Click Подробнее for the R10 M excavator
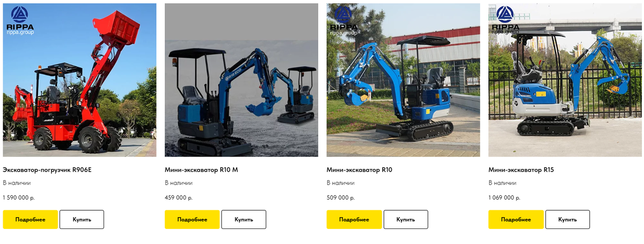 pos(192,219)
